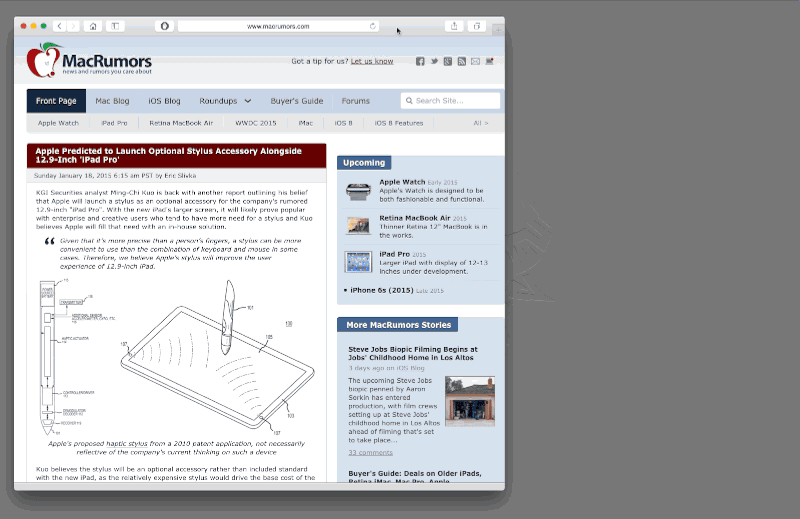Open iPad Pro thumbnail in Upcoming
This screenshot has height=519, width=800.
pos(358,262)
